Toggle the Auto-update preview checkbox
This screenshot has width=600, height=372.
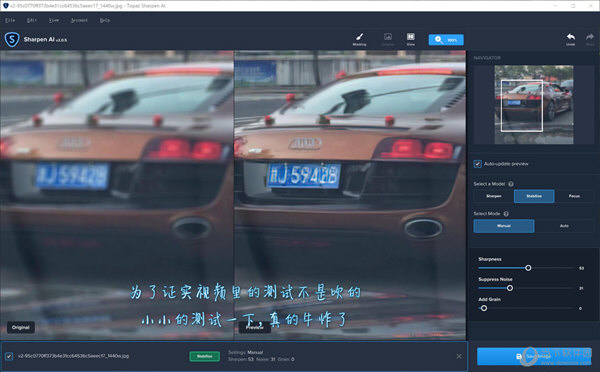(x=478, y=164)
